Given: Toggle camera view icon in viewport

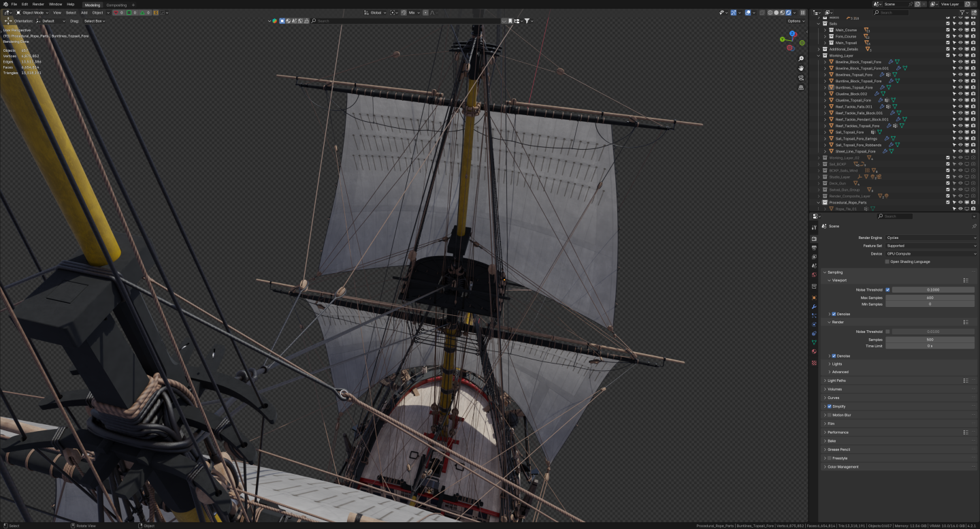Looking at the screenshot, I should tap(801, 78).
